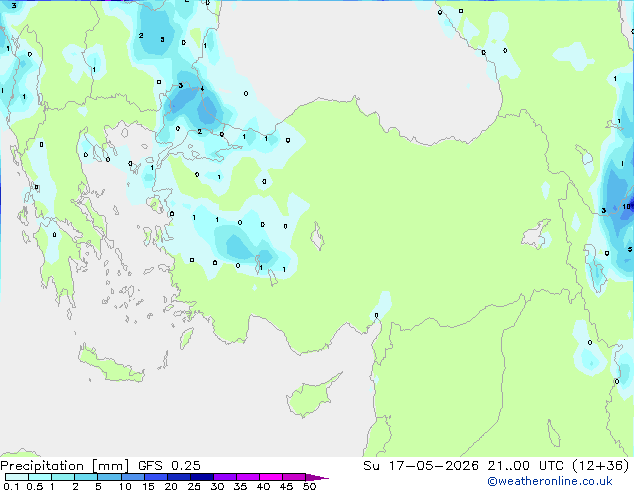Click the 45–50 mm legend swatch
The width and height of the screenshot is (634, 490).
tap(294, 477)
